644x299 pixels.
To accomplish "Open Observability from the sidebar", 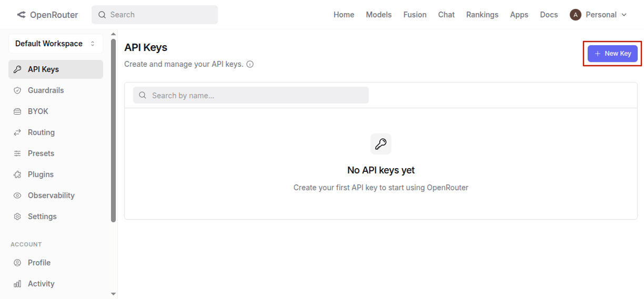I will 56,195.
